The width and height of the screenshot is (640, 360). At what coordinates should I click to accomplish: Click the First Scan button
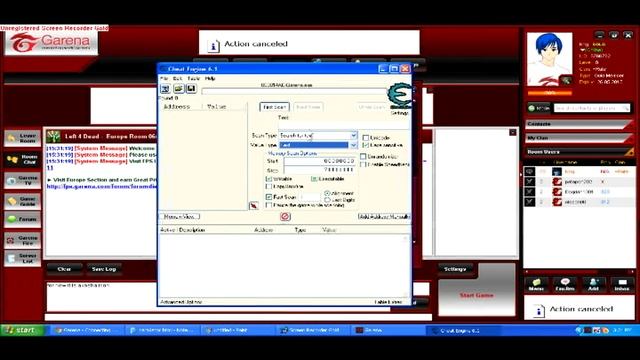tap(274, 107)
